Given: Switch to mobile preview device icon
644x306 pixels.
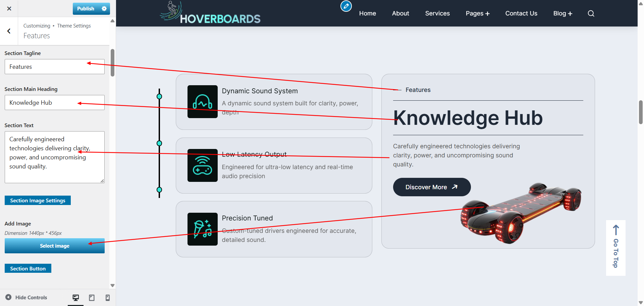Looking at the screenshot, I should [107, 298].
